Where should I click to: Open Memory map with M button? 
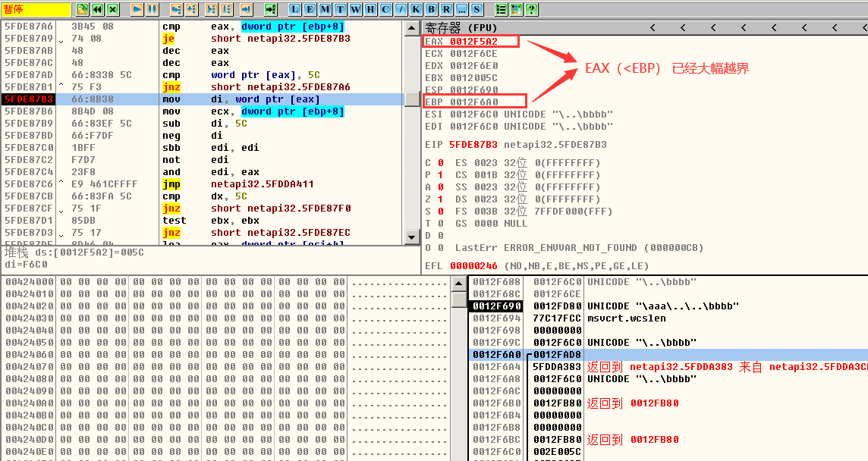(325, 9)
